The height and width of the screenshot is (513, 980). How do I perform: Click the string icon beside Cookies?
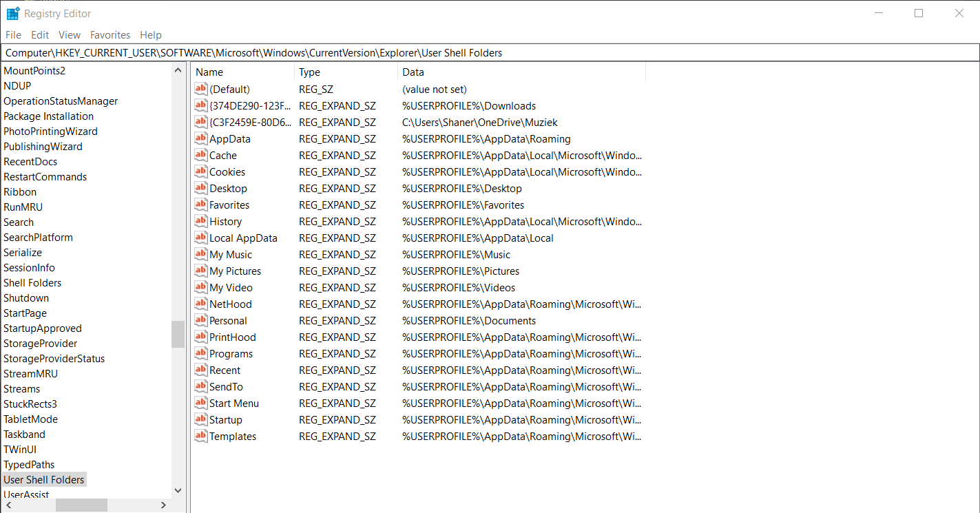pos(200,171)
